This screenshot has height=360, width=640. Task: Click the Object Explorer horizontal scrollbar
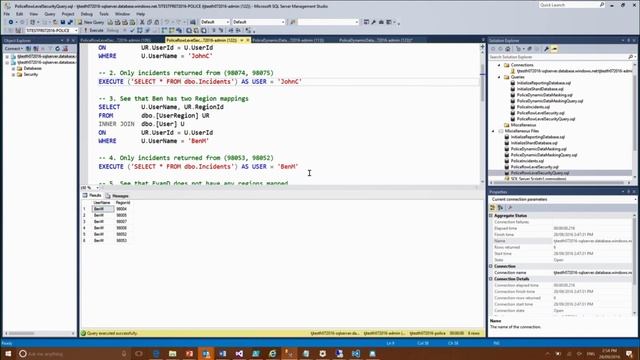click(x=40, y=333)
